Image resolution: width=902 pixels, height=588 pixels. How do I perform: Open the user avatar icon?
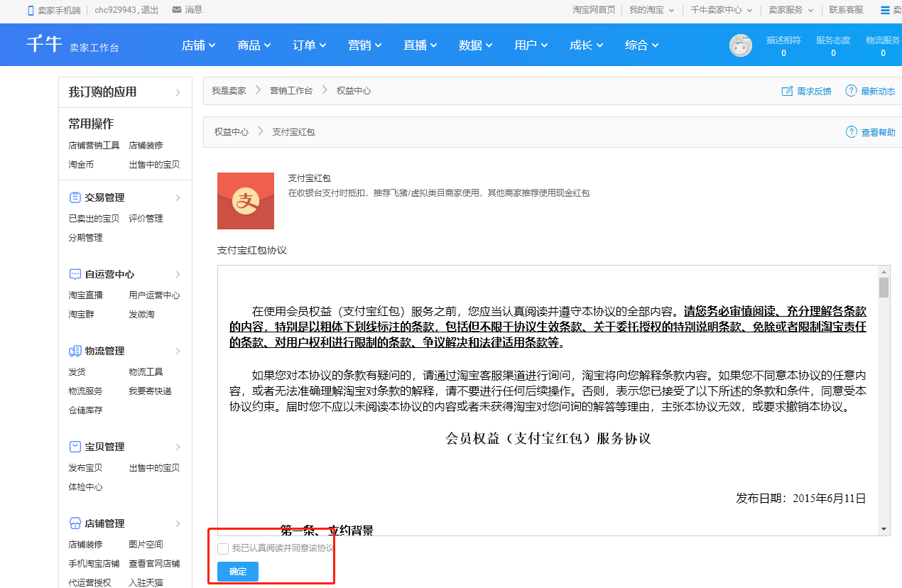[x=741, y=45]
